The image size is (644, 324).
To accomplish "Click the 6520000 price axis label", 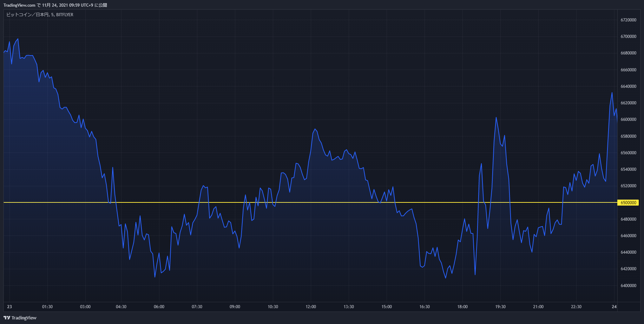I will click(x=628, y=186).
